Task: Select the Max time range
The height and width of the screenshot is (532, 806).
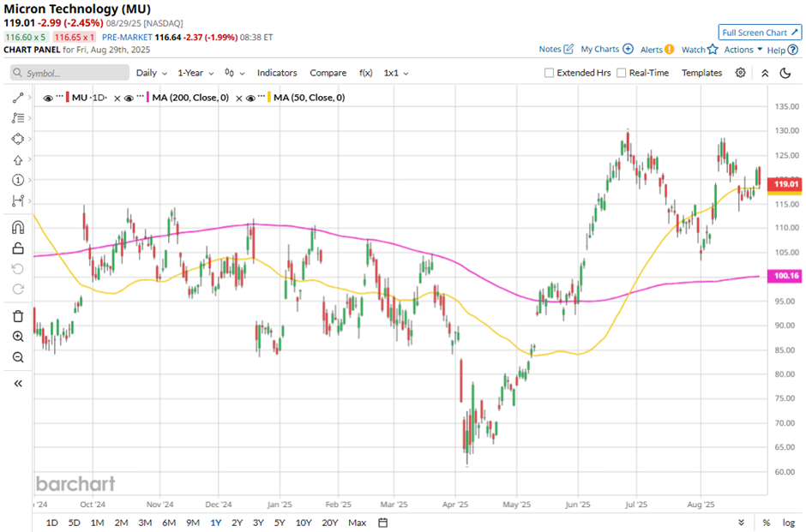Action: pos(358,523)
